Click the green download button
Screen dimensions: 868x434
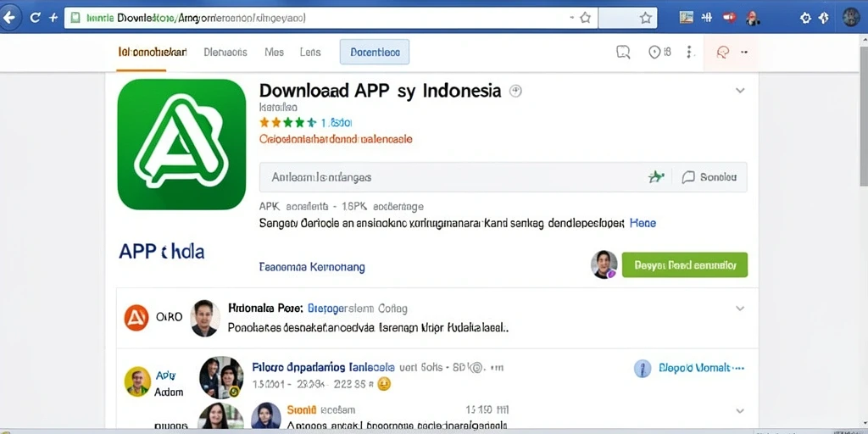[x=685, y=264]
